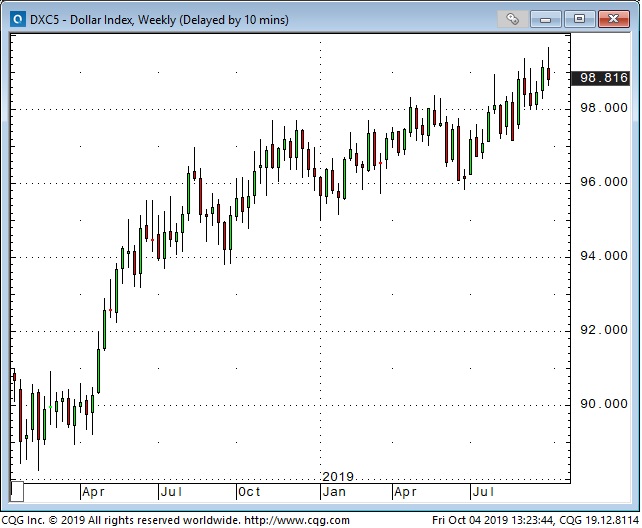Minimize the Dollar Index chart window
This screenshot has width=642, height=528.
coord(545,19)
